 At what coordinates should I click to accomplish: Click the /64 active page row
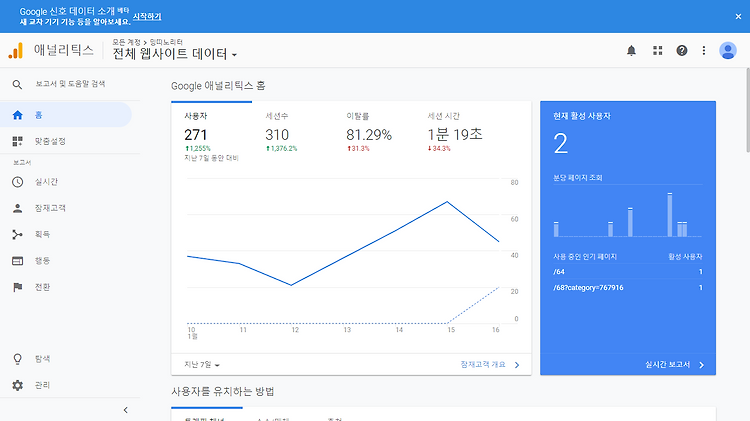[628, 272]
